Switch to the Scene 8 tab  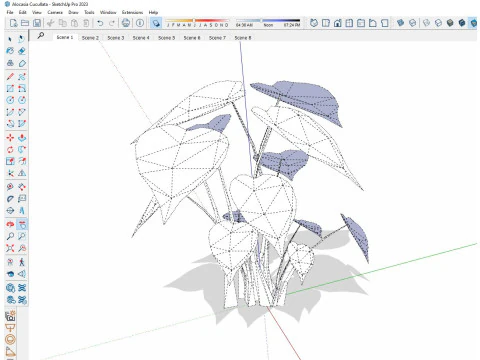[243, 38]
